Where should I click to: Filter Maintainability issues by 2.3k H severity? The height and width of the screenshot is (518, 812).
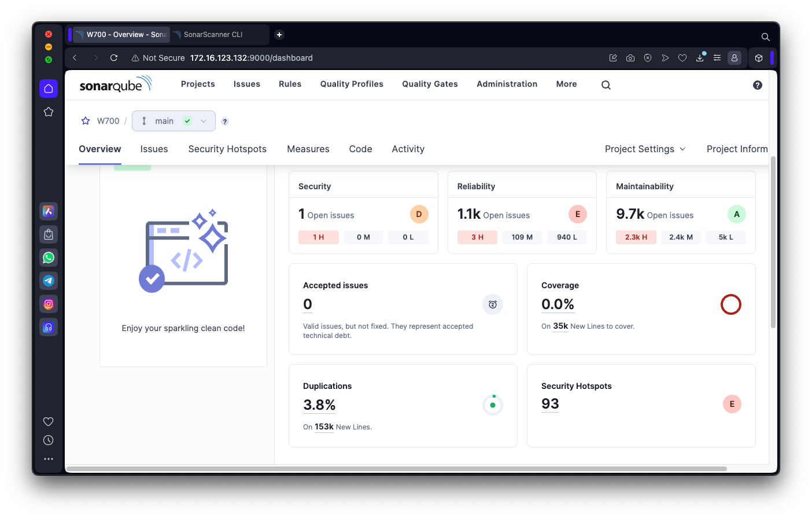tap(636, 237)
